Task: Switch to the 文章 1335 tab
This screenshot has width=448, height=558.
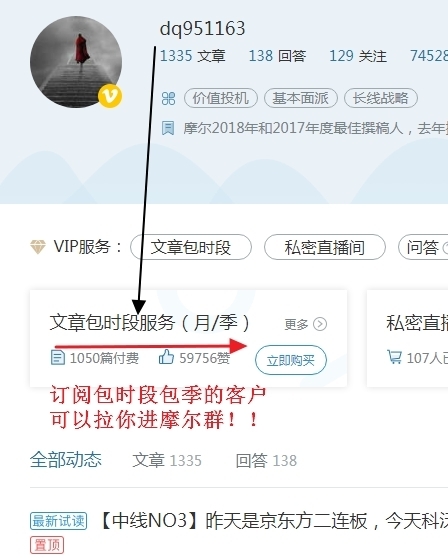Action: click(167, 460)
